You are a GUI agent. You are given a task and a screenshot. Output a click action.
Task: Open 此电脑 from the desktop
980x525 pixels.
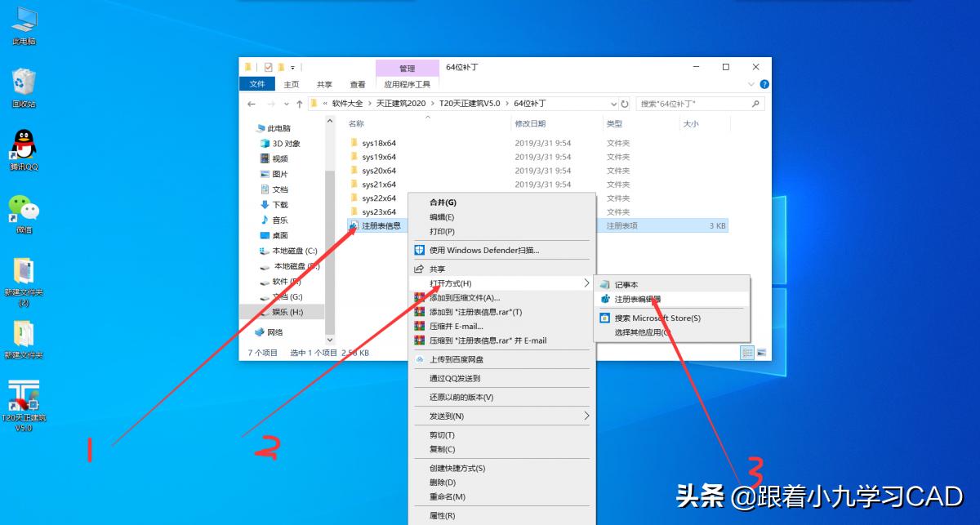coord(23,20)
